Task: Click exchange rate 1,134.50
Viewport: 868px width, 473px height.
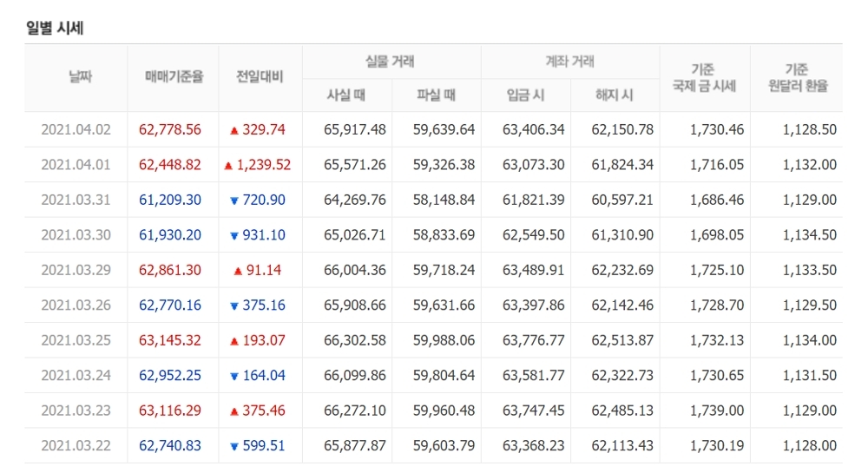Action: coord(810,235)
